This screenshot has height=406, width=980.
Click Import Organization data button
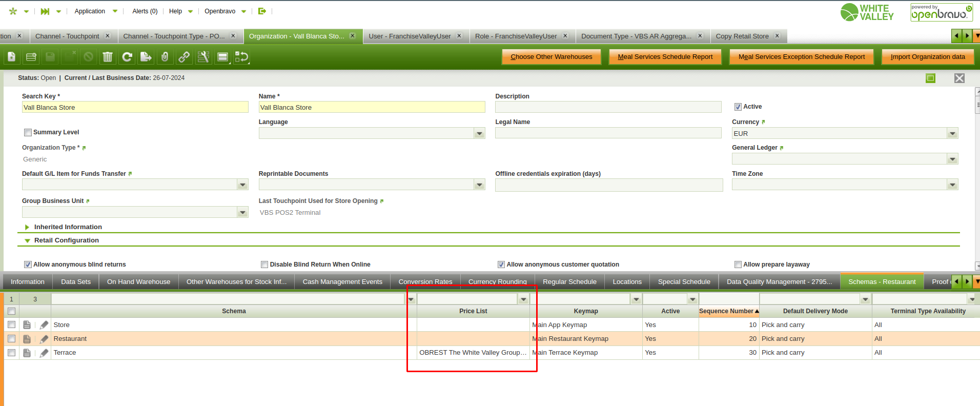point(927,57)
